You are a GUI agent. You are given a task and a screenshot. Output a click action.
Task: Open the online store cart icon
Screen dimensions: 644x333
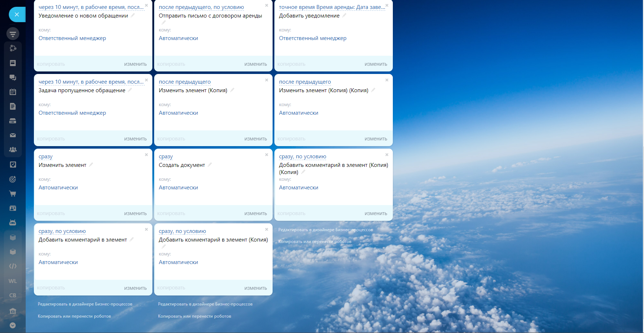13,194
